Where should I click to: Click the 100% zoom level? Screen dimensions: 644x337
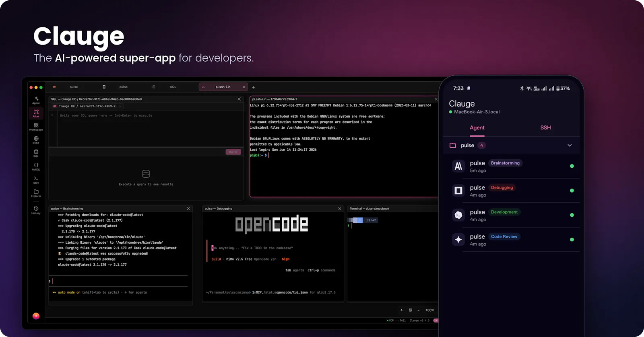click(430, 310)
